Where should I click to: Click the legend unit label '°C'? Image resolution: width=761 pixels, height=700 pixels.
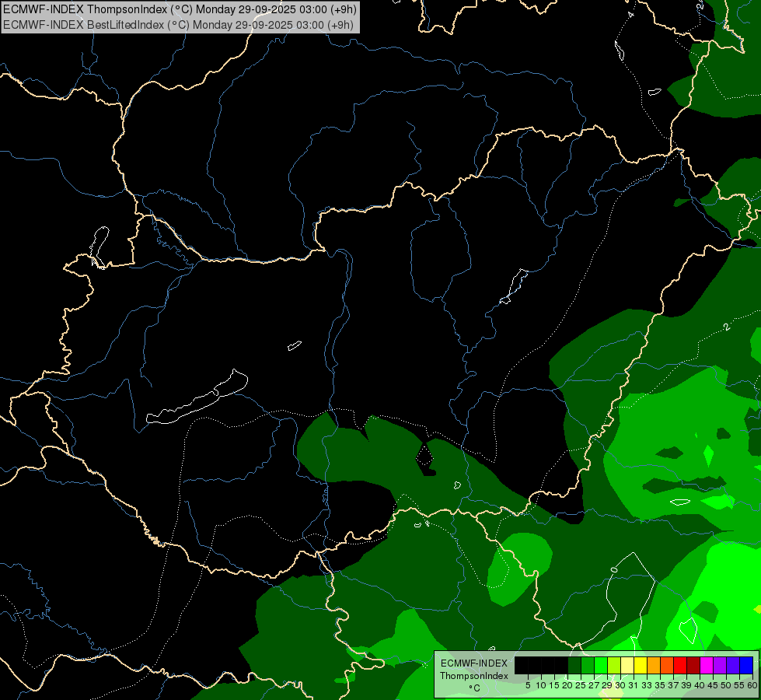coord(474,688)
